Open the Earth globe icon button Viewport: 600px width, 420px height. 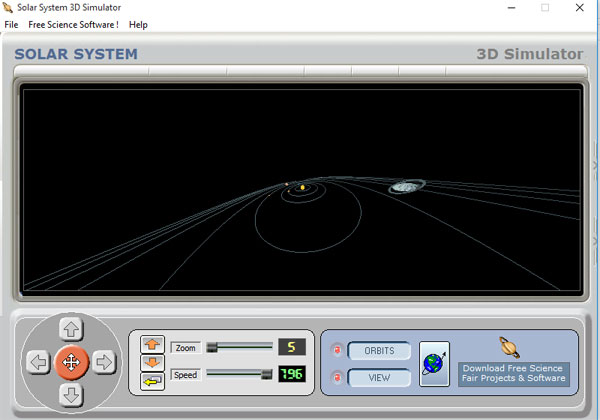[x=434, y=363]
